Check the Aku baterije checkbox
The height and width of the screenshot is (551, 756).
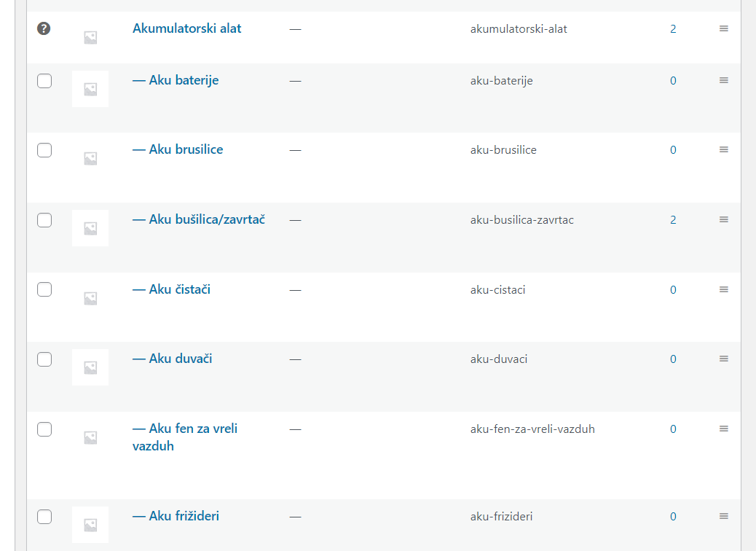[x=44, y=81]
